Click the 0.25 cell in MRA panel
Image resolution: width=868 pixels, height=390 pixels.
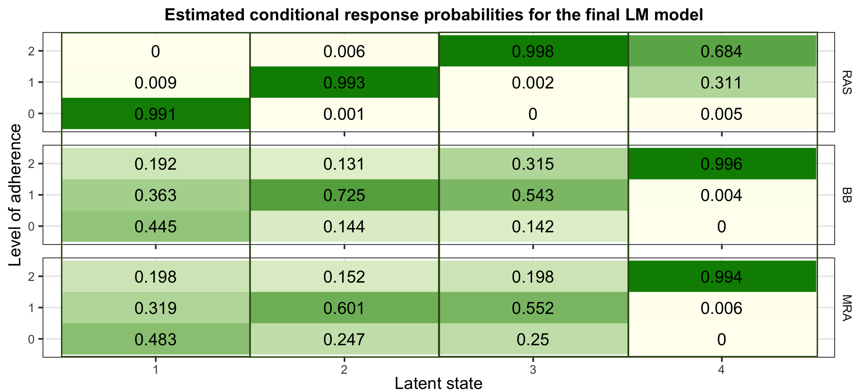pyautogui.click(x=533, y=339)
